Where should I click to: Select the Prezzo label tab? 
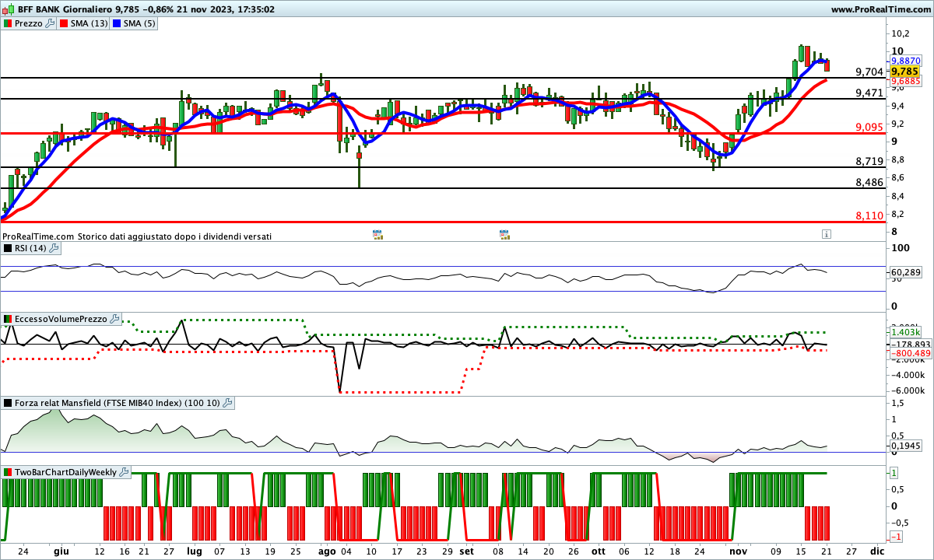point(29,24)
